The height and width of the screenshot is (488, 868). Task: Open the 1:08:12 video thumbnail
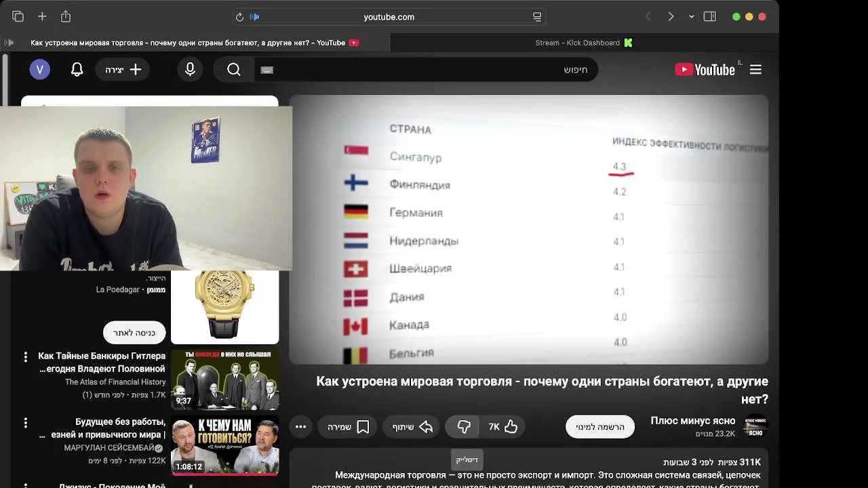coord(224,446)
